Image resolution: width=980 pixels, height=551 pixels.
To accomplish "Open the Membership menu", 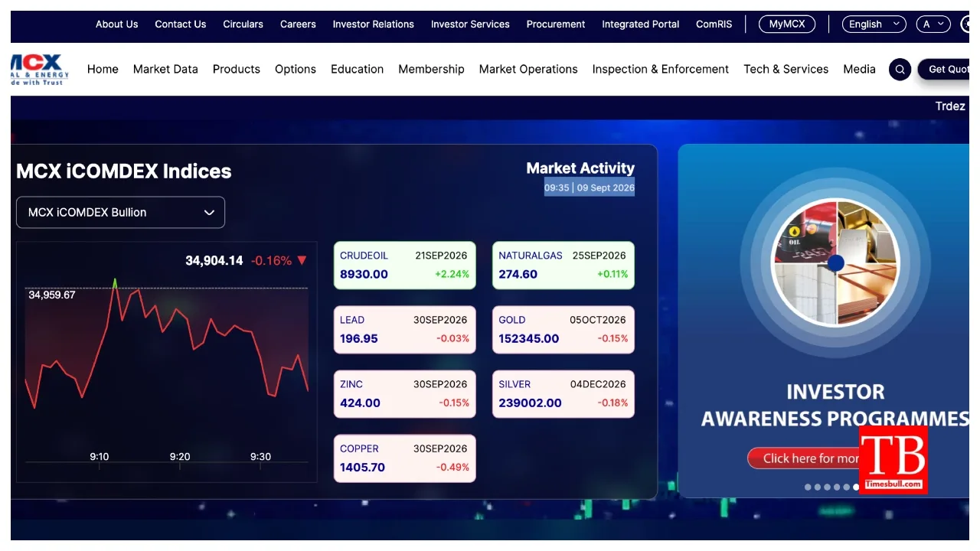I will tap(431, 69).
